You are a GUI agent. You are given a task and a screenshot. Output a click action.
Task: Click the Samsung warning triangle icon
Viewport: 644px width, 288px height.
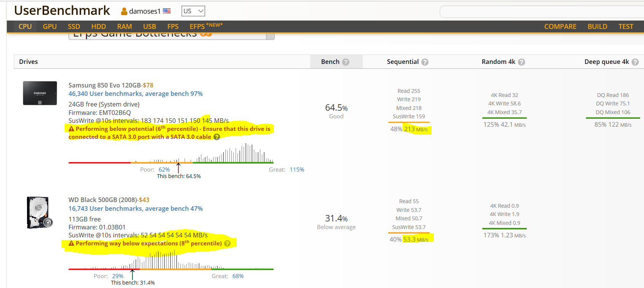pos(71,129)
